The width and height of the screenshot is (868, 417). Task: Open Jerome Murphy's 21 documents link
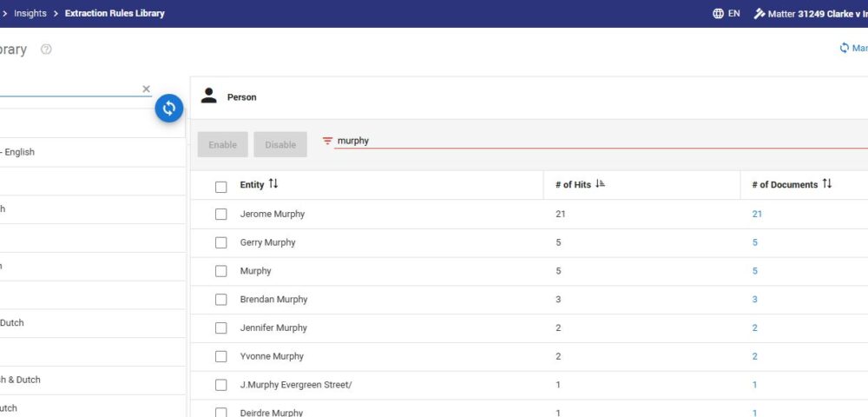pyautogui.click(x=757, y=214)
